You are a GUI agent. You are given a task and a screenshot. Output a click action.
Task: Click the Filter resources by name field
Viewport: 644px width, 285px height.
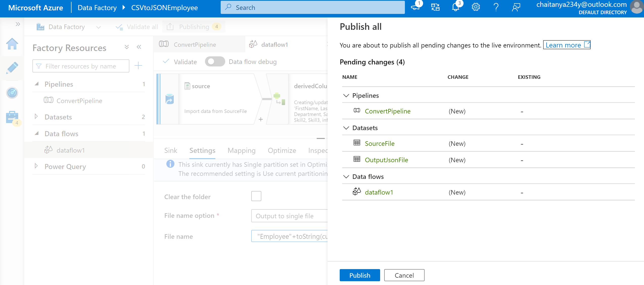point(81,66)
